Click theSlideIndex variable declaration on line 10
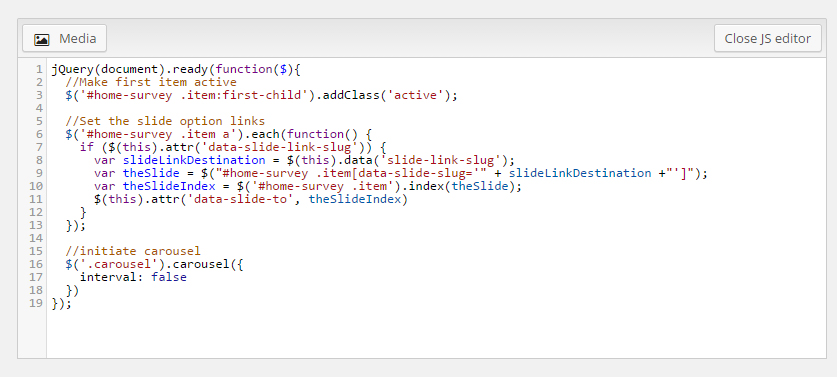 click(169, 186)
